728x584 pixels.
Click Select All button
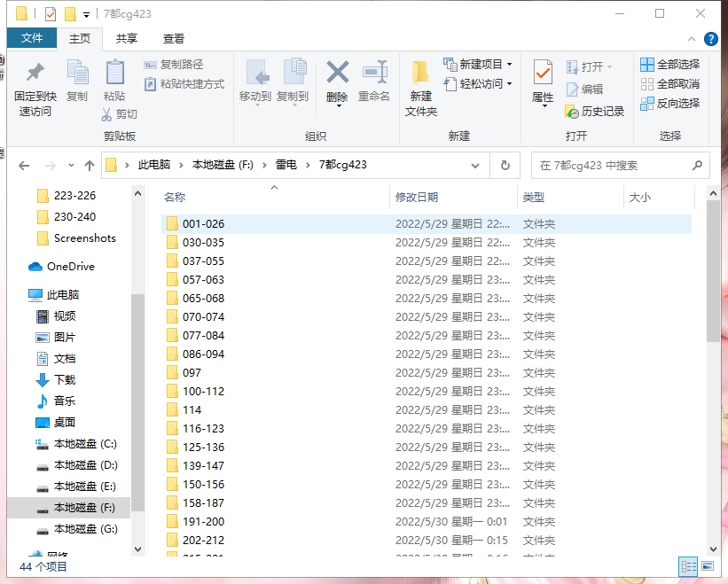tap(669, 64)
